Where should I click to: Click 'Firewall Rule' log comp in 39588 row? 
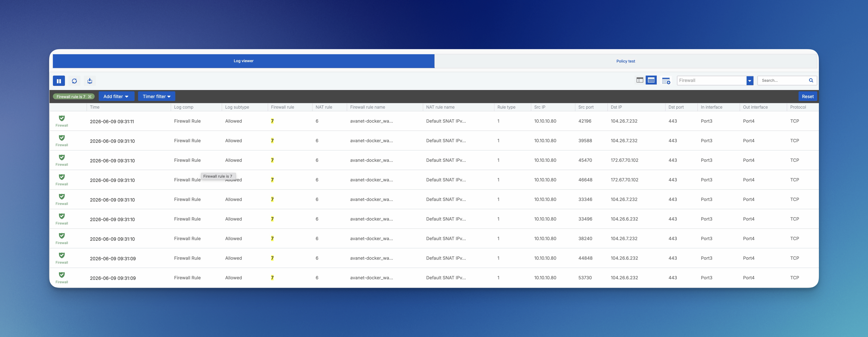[187, 141]
